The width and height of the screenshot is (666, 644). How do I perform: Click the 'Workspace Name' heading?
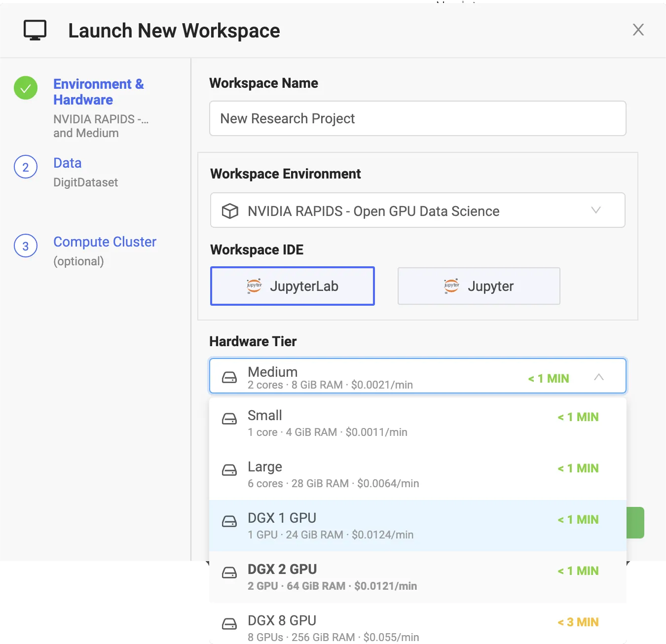click(x=264, y=83)
